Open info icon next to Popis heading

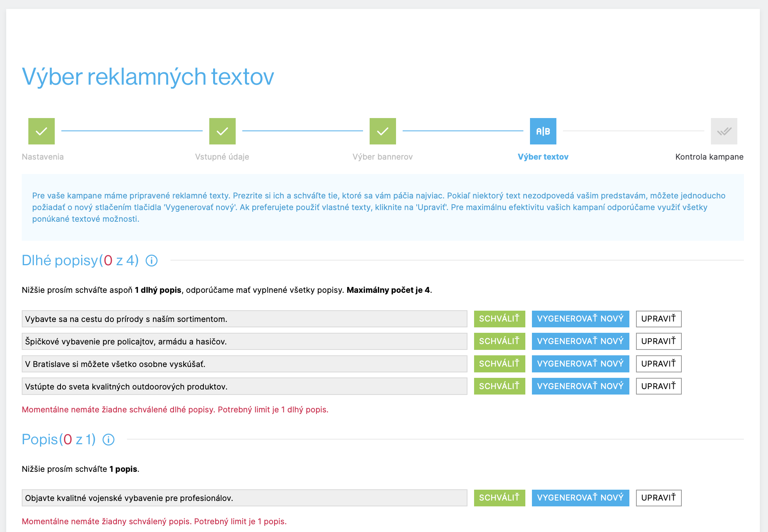109,440
